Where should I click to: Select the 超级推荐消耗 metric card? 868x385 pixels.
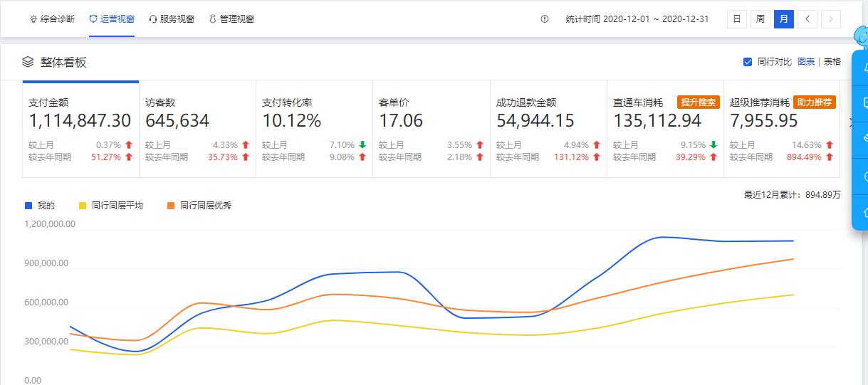pos(782,129)
